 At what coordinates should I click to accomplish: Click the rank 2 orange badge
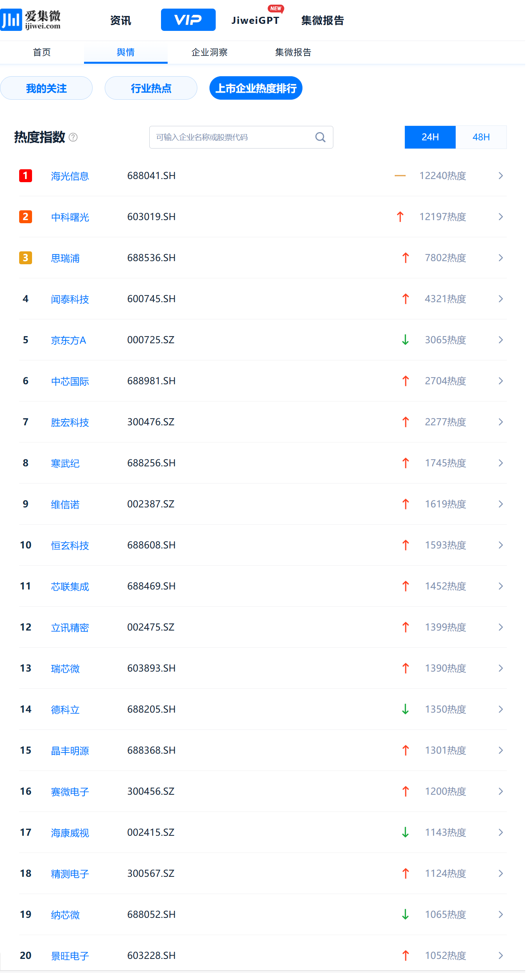coord(25,217)
